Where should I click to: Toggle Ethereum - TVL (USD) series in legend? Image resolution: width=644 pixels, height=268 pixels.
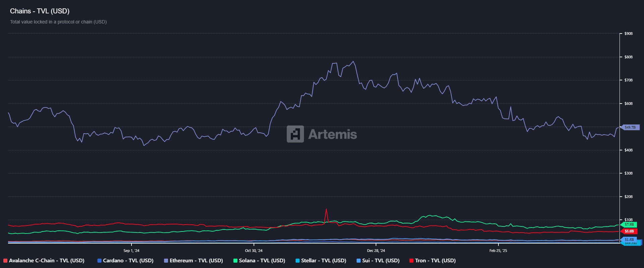[x=196, y=261]
